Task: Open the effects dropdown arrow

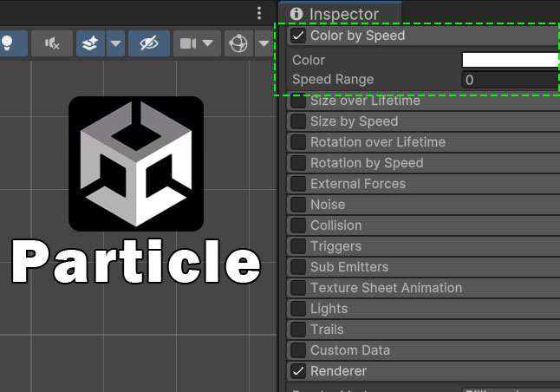Action: coord(115,43)
